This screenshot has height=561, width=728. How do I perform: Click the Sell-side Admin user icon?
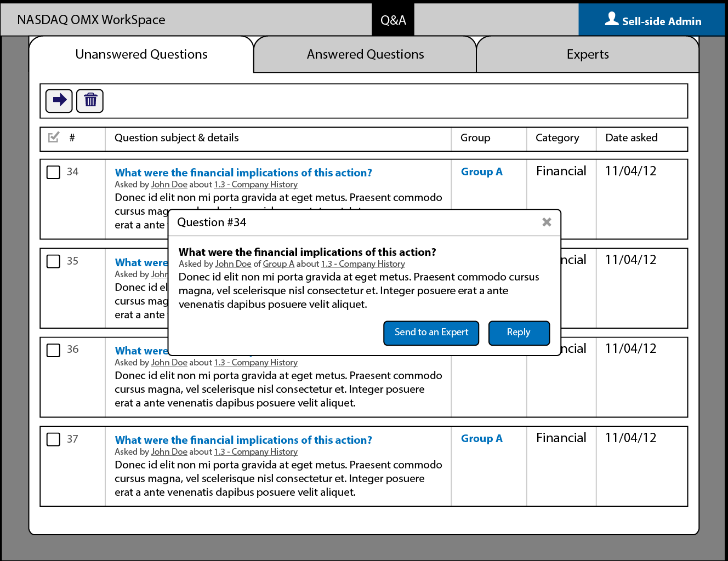(x=612, y=19)
